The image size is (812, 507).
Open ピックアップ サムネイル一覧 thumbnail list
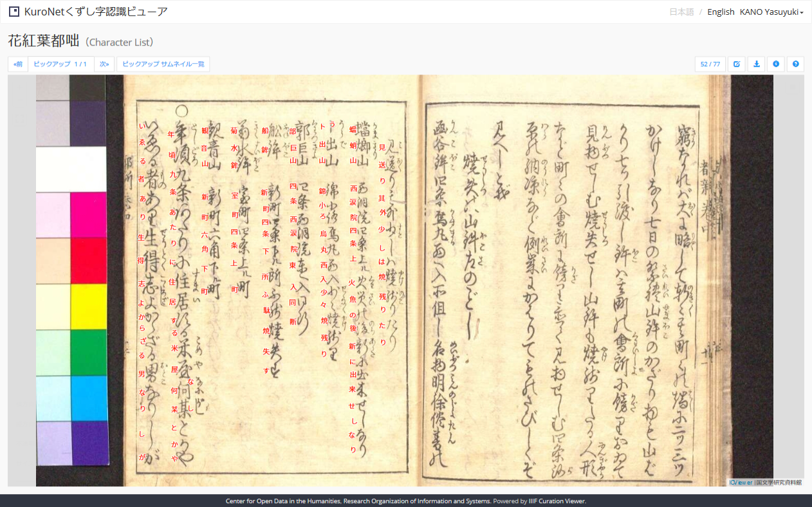163,64
